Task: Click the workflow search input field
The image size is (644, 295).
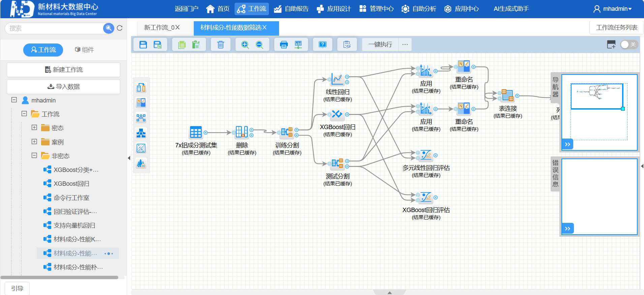Action: coord(54,28)
